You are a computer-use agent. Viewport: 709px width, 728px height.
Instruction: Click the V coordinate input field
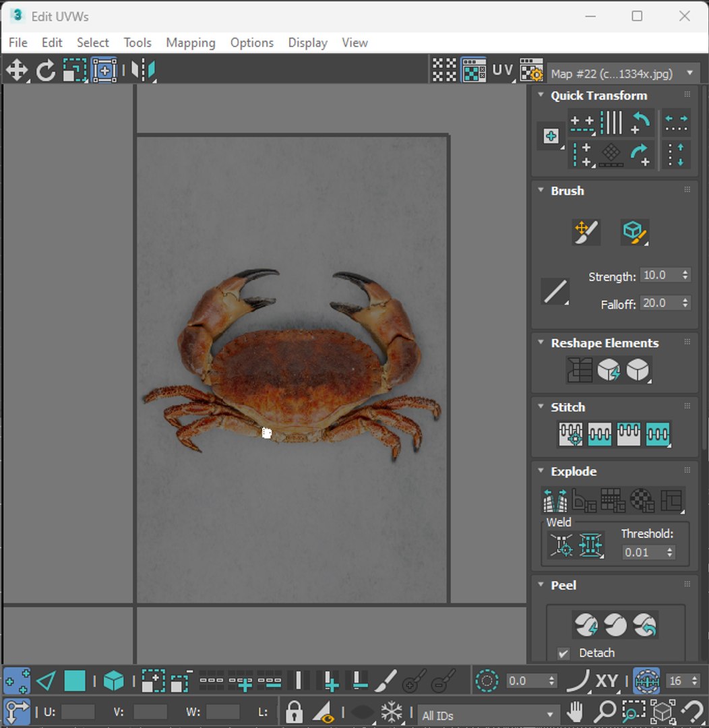(x=150, y=712)
